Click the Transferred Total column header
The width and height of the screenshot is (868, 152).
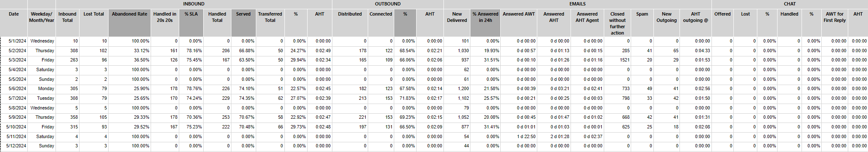pyautogui.click(x=270, y=23)
